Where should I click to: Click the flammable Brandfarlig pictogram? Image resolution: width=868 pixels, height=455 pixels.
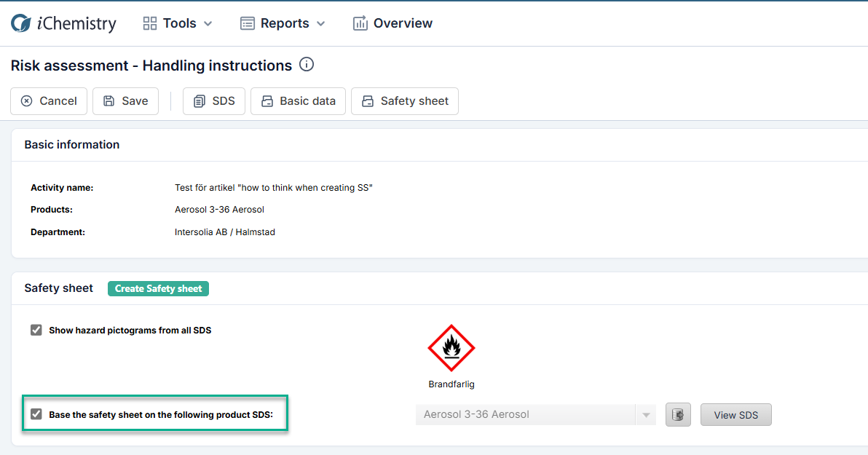(x=451, y=348)
